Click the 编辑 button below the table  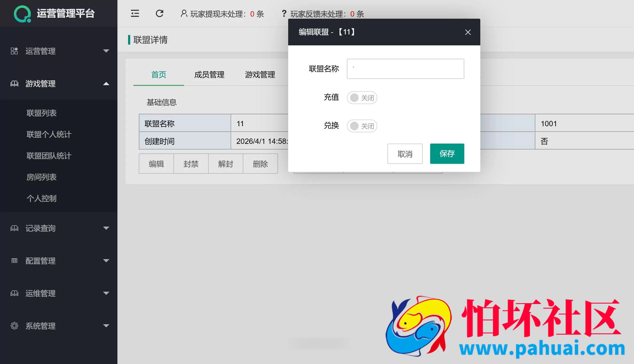pos(156,164)
